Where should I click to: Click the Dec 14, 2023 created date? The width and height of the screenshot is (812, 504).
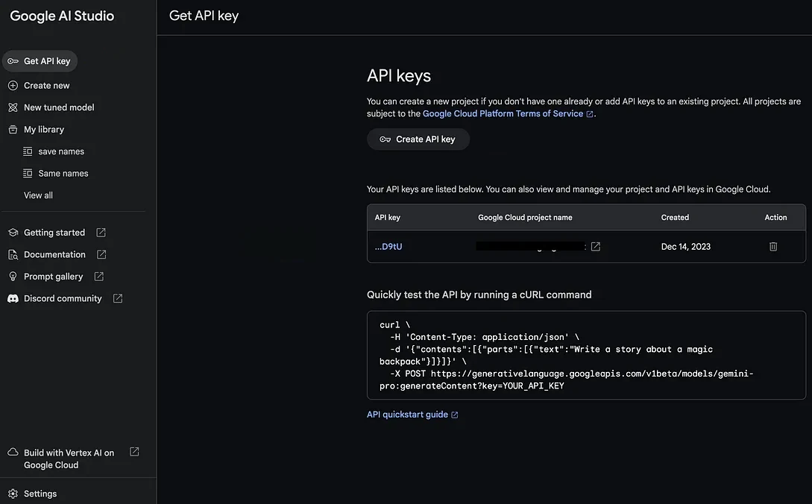[x=686, y=247]
